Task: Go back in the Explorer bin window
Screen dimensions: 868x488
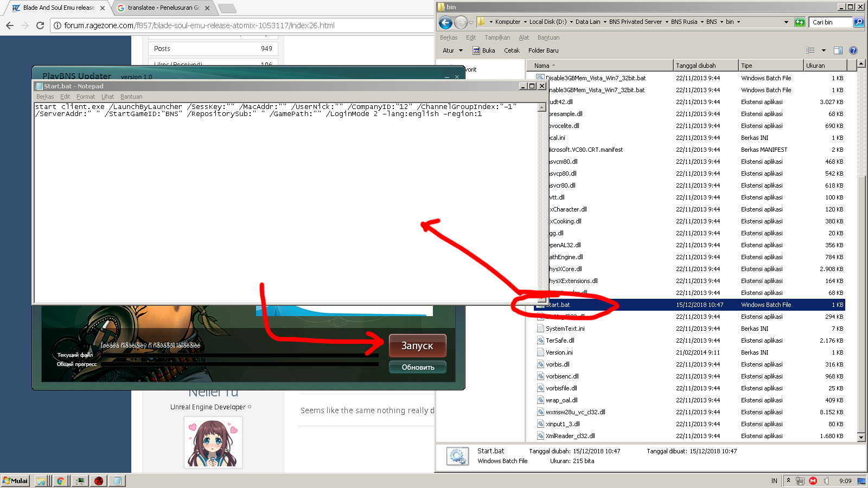Action: [x=445, y=22]
